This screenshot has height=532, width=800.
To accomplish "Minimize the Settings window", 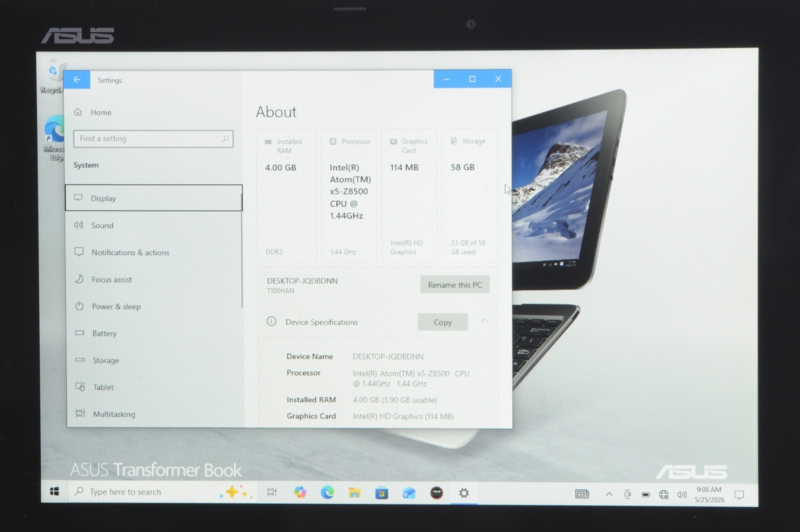I will [446, 79].
